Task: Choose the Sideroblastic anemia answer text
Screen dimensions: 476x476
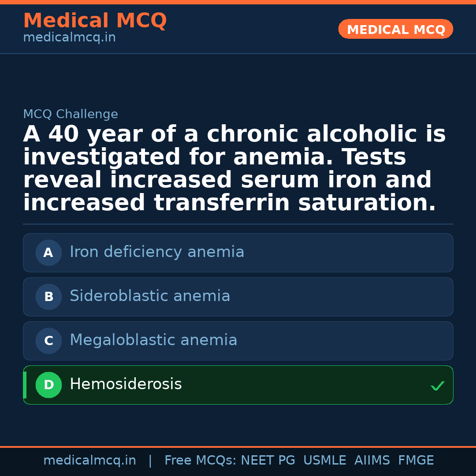Action: point(150,296)
